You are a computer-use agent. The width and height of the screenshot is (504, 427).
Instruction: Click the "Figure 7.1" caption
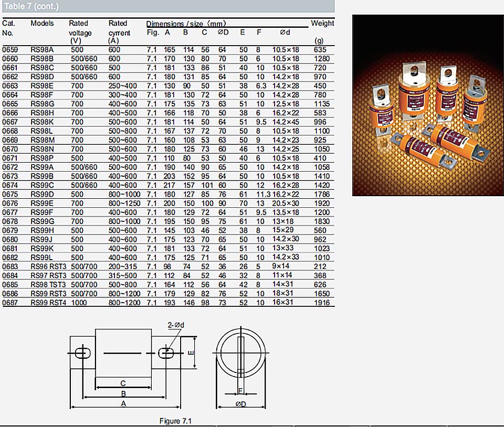click(x=175, y=421)
